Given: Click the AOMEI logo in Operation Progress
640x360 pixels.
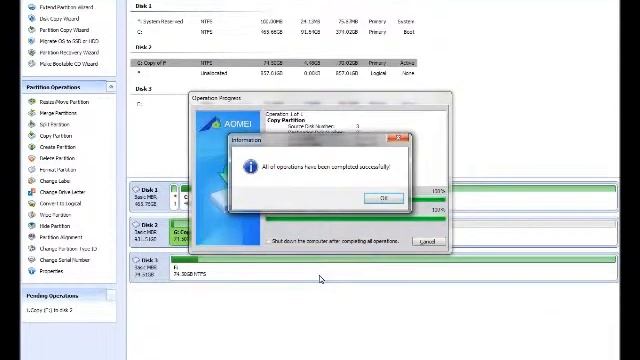Looking at the screenshot, I should click(226, 124).
